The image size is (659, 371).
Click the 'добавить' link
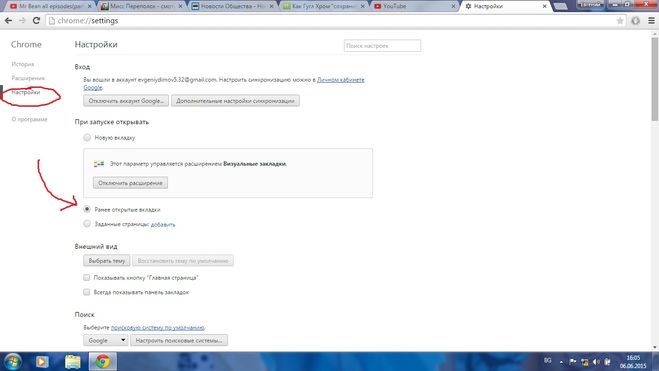point(163,224)
